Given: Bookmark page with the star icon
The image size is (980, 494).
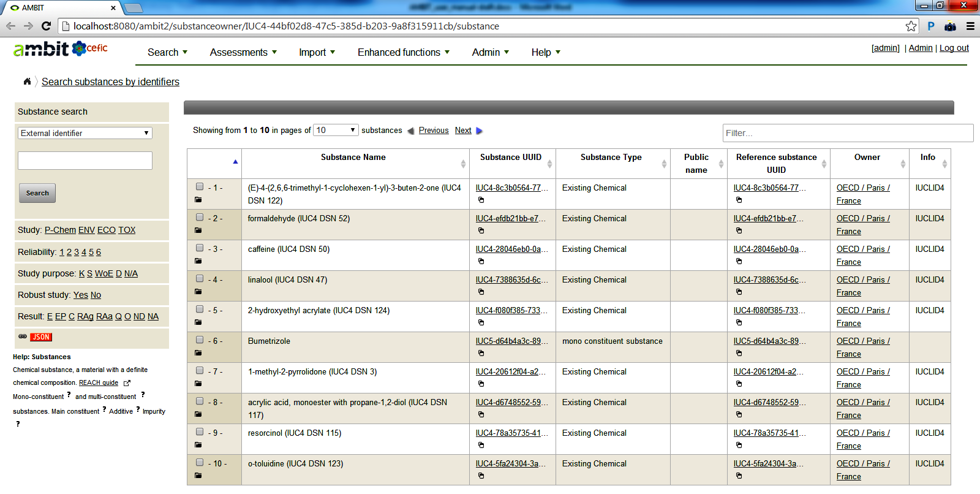Looking at the screenshot, I should (x=911, y=26).
